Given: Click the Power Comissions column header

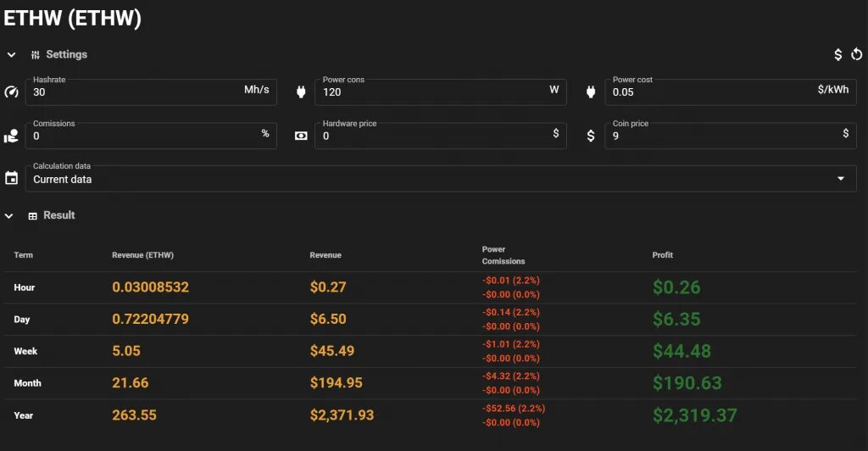Looking at the screenshot, I should tap(504, 255).
